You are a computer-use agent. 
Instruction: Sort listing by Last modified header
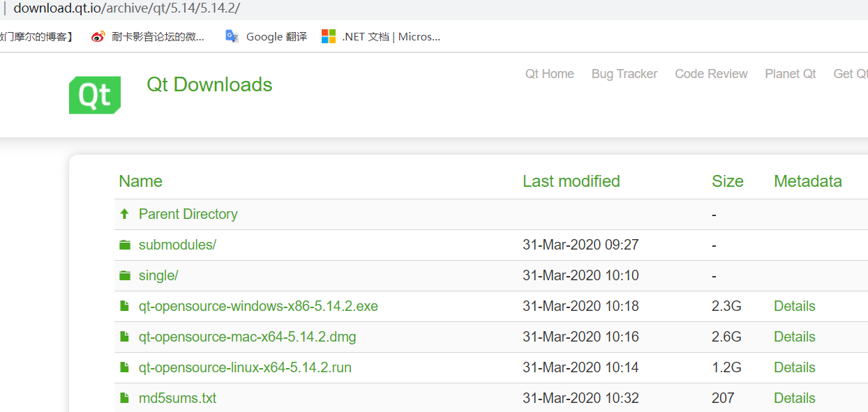point(571,181)
